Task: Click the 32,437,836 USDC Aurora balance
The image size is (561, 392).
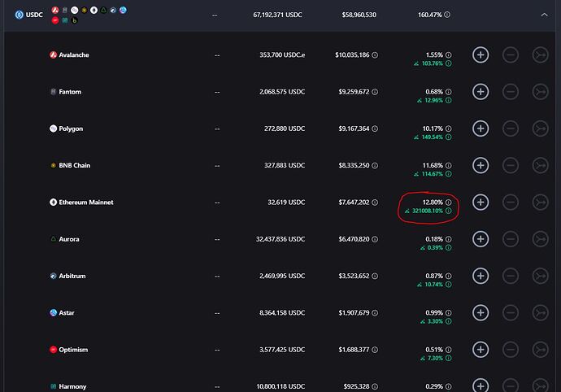Action: [280, 239]
